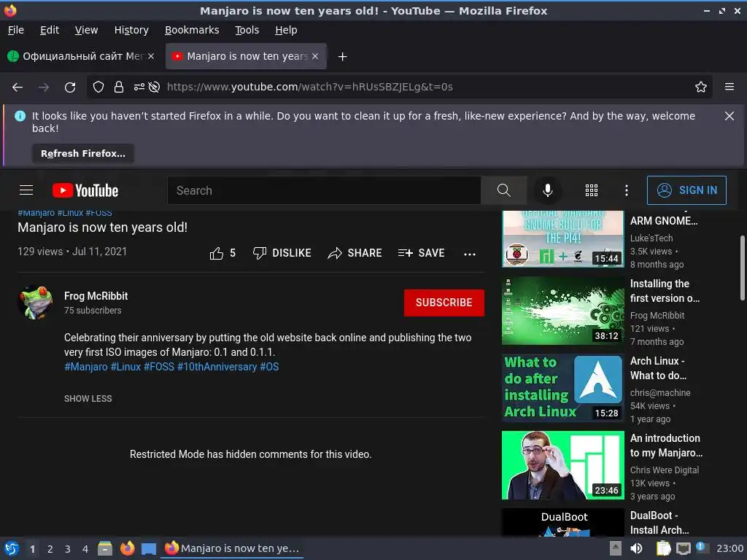The height and width of the screenshot is (560, 747).
Task: Click the YouTube search input field
Action: pyautogui.click(x=324, y=190)
